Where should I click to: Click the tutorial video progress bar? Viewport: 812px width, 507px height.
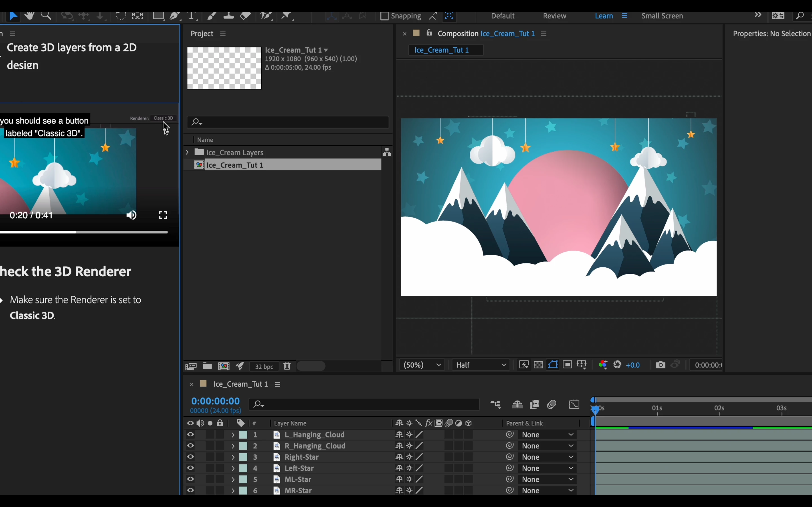click(x=84, y=232)
